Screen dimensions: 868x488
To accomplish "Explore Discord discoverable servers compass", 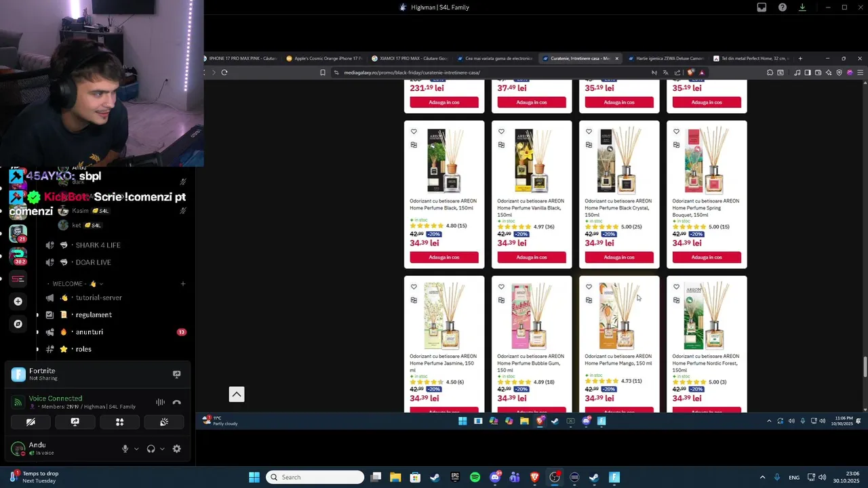I will point(18,324).
